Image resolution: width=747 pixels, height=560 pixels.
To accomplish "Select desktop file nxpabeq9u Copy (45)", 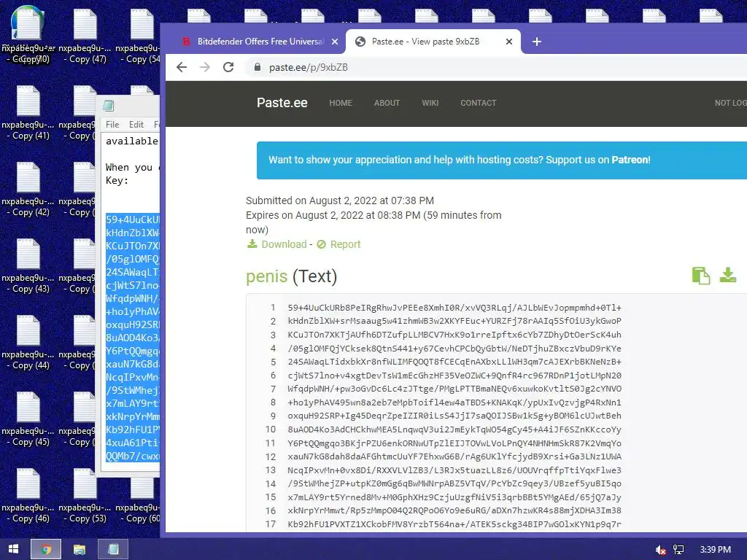I will tap(28, 419).
